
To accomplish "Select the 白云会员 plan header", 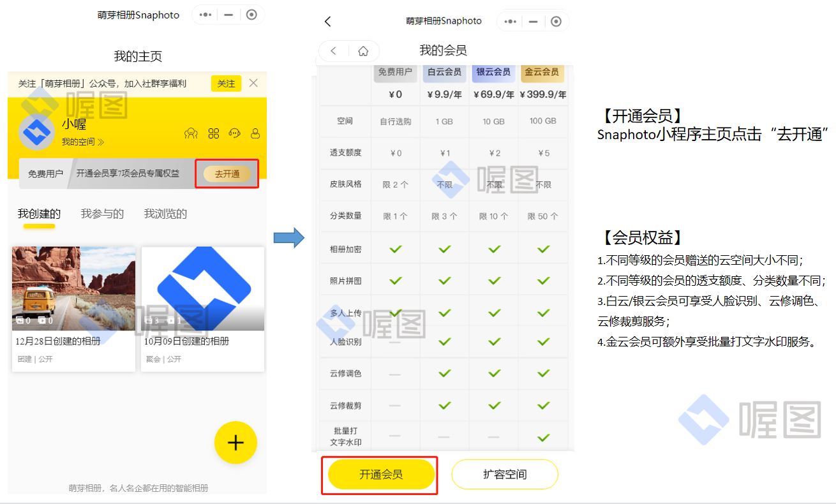I will pos(445,73).
